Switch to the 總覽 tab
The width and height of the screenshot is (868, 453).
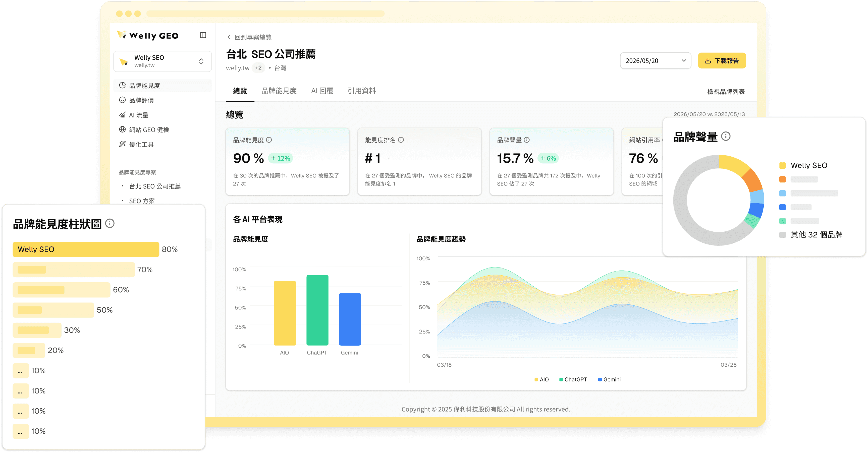(x=240, y=91)
